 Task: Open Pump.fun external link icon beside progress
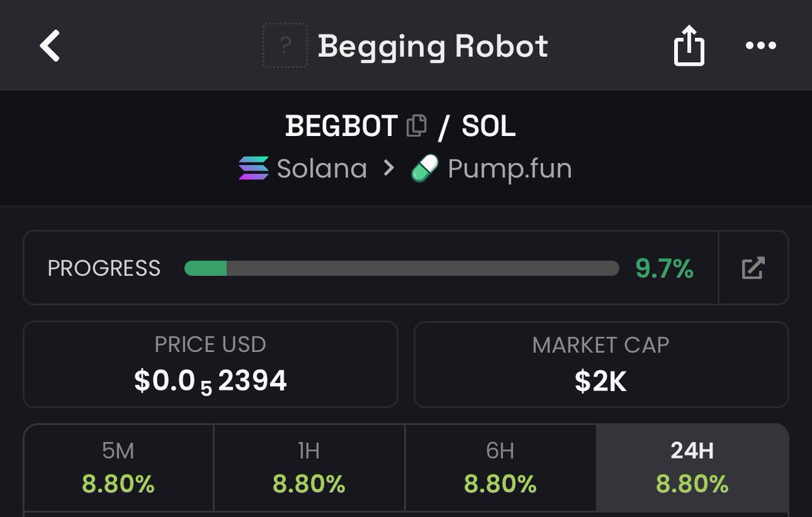click(x=753, y=268)
